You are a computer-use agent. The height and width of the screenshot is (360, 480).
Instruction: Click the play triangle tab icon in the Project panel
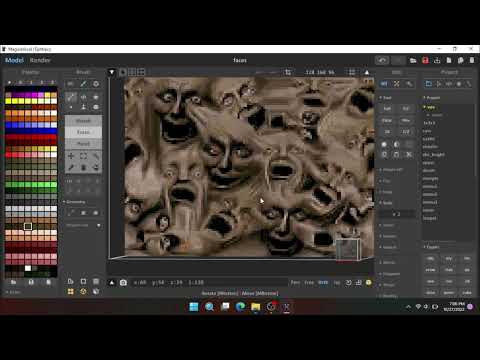pyautogui.click(x=439, y=84)
